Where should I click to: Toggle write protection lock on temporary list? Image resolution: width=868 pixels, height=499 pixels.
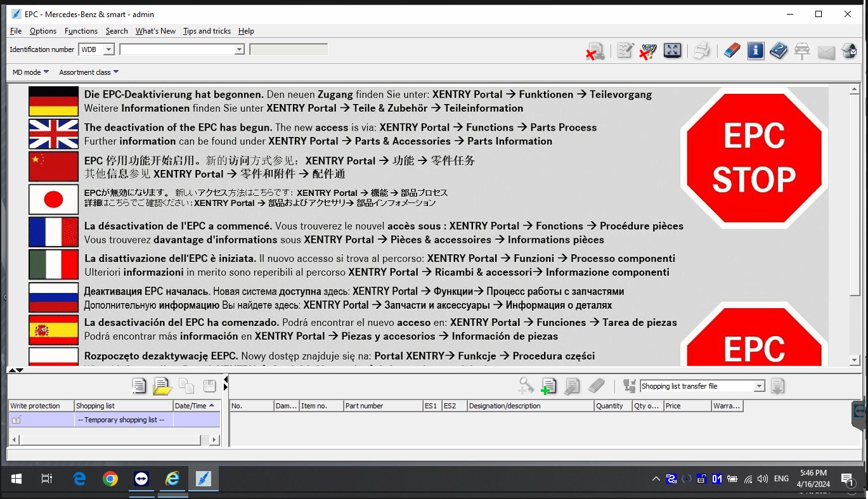click(x=16, y=420)
